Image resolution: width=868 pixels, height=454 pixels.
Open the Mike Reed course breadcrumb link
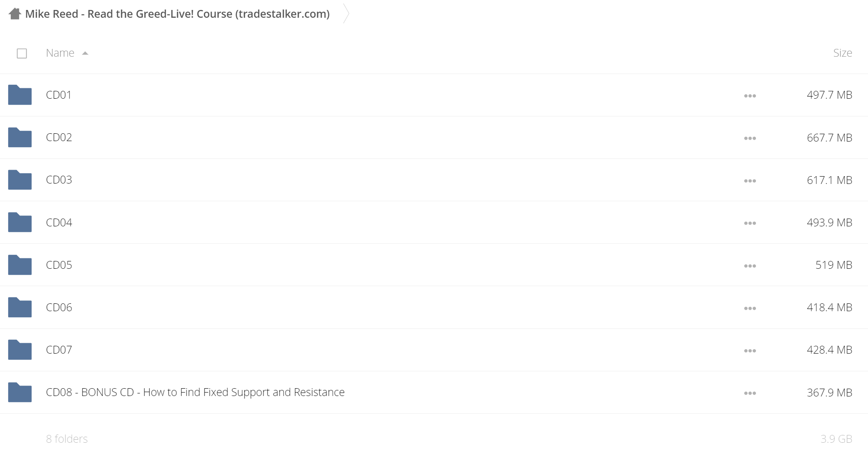[177, 14]
